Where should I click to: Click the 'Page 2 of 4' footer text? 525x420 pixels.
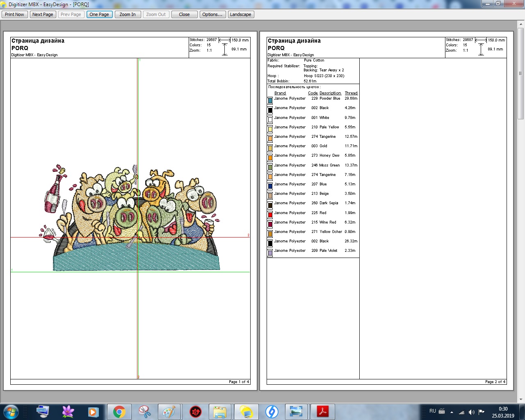pos(495,382)
